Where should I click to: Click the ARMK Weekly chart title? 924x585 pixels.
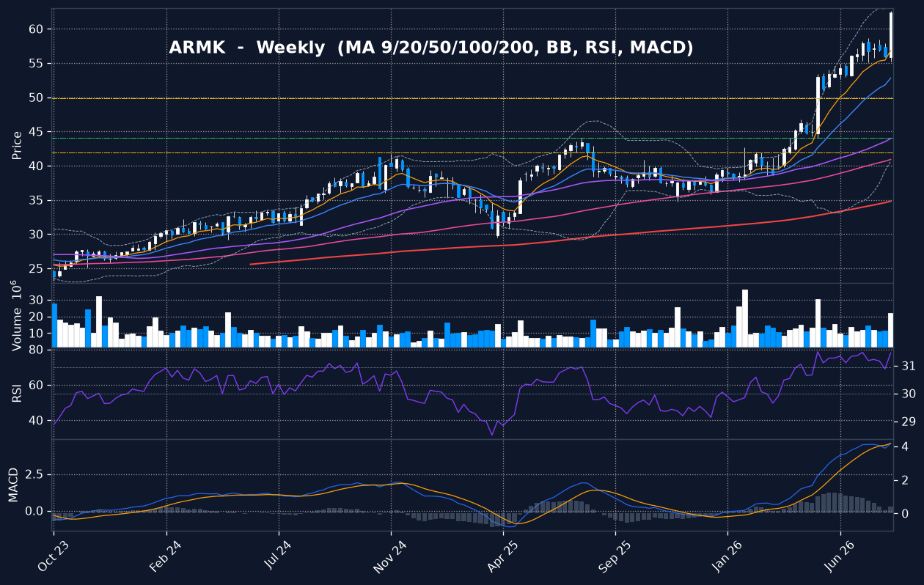point(431,48)
